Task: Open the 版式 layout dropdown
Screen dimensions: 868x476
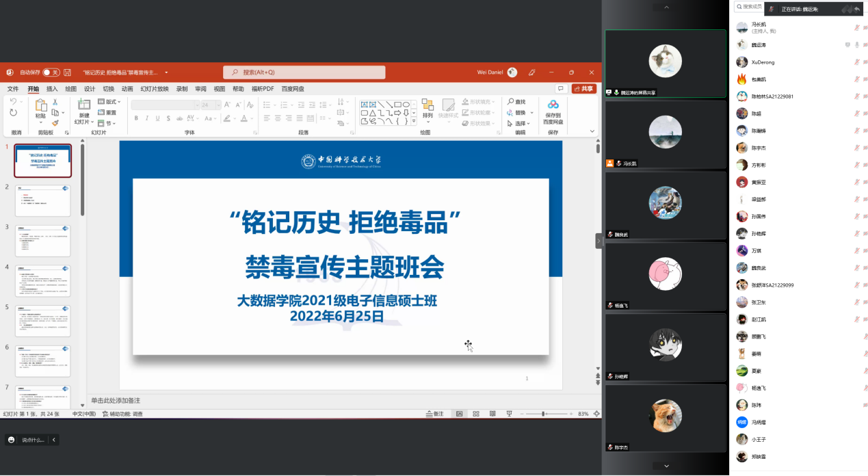Action: [109, 102]
